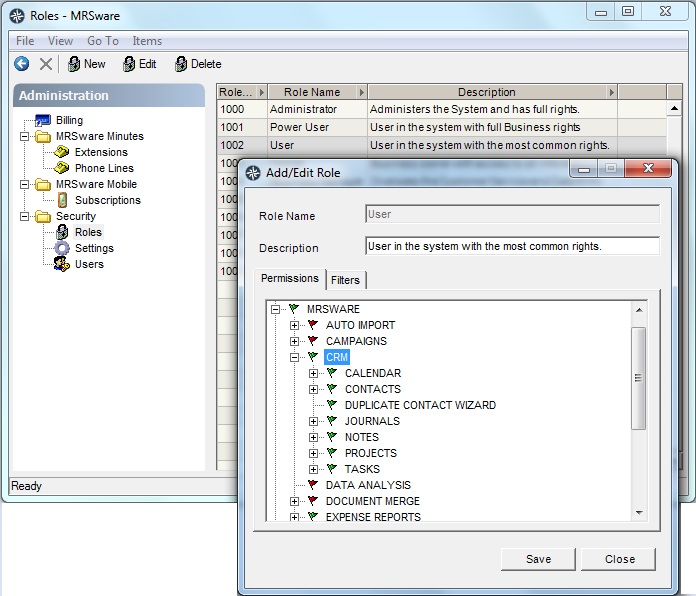
Task: Click the JOURNALS green flag icon
Action: tap(332, 421)
